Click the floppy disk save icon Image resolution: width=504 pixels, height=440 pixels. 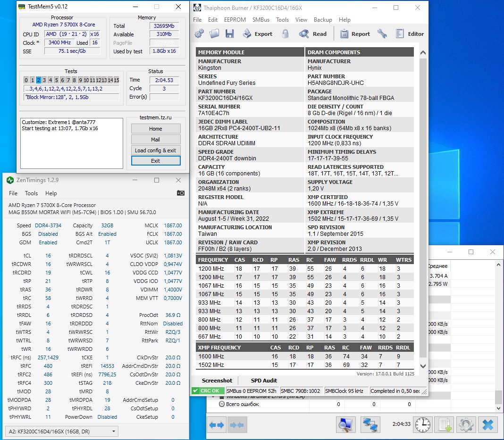click(229, 34)
